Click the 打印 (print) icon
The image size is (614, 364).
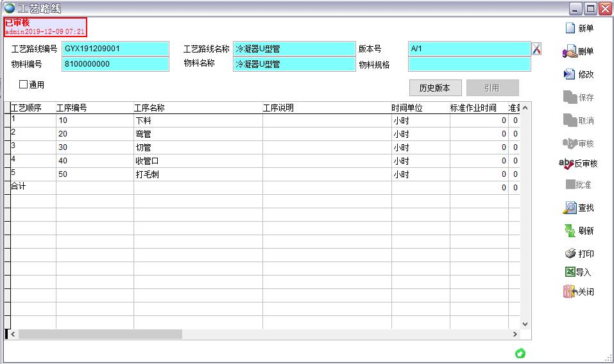tap(570, 254)
